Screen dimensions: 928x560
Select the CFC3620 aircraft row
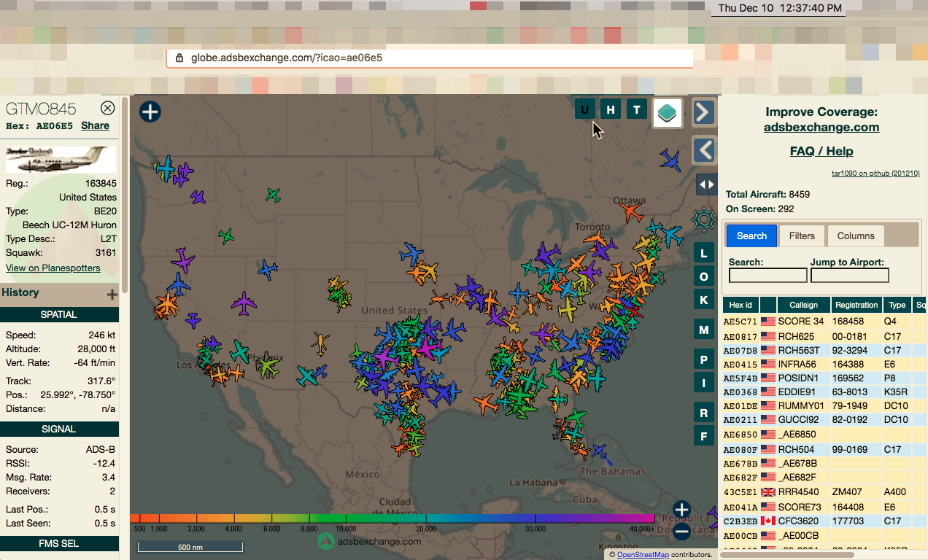[x=824, y=521]
